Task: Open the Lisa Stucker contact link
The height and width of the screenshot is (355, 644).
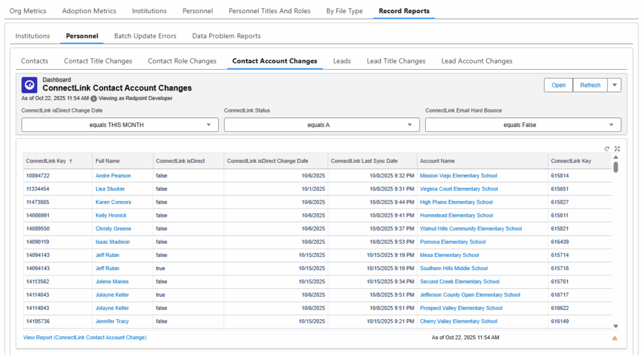Action: [x=110, y=188]
